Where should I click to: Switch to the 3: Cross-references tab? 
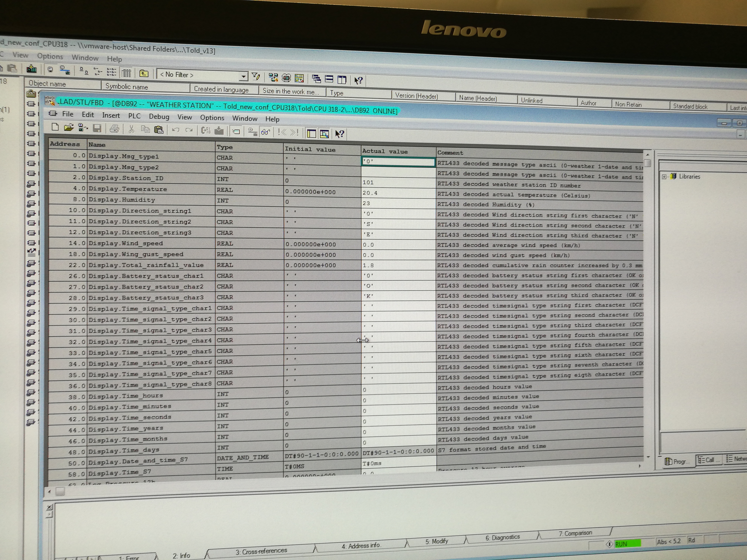(x=261, y=551)
